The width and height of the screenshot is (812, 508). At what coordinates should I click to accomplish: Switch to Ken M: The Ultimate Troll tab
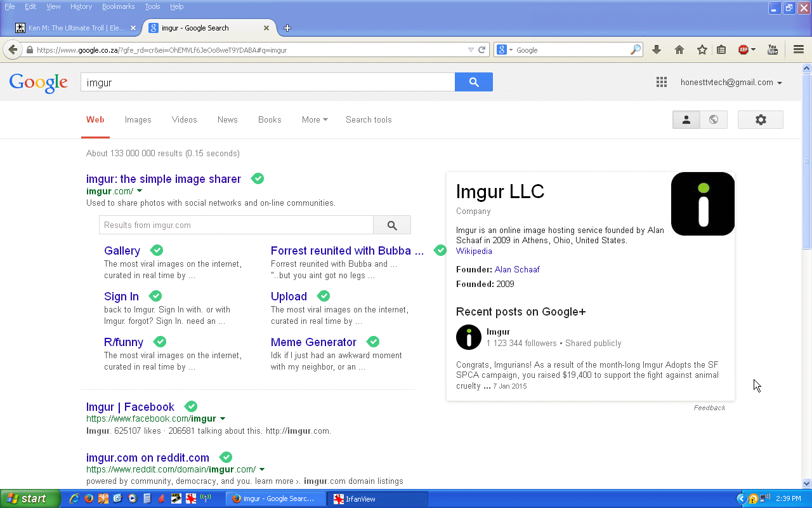point(75,28)
